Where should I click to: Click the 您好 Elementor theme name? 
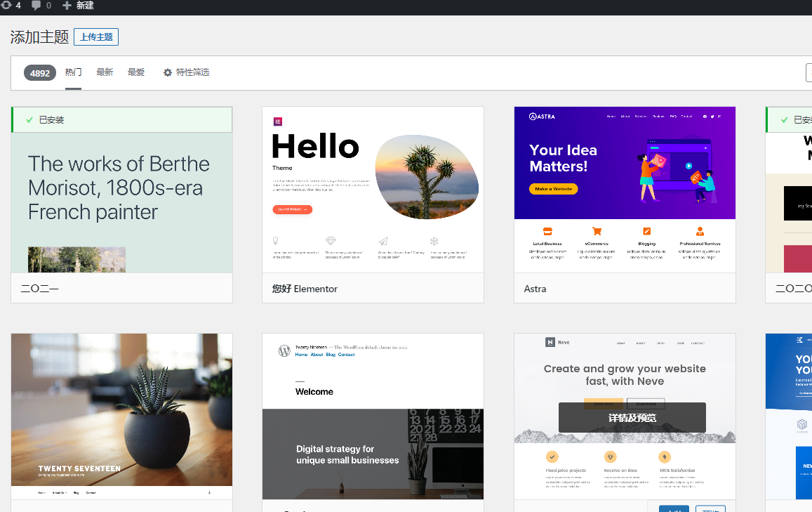[305, 289]
